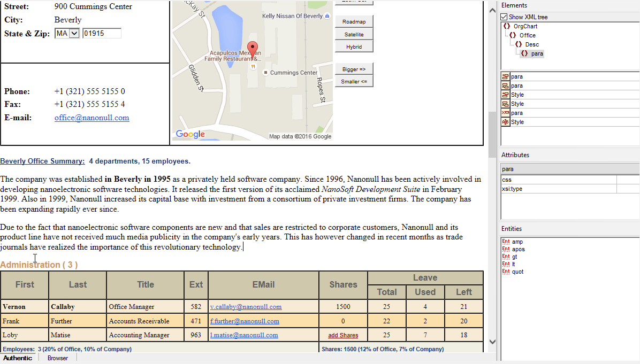Click the Smaller <= map button
The width and height of the screenshot is (640, 364).
pos(354,81)
